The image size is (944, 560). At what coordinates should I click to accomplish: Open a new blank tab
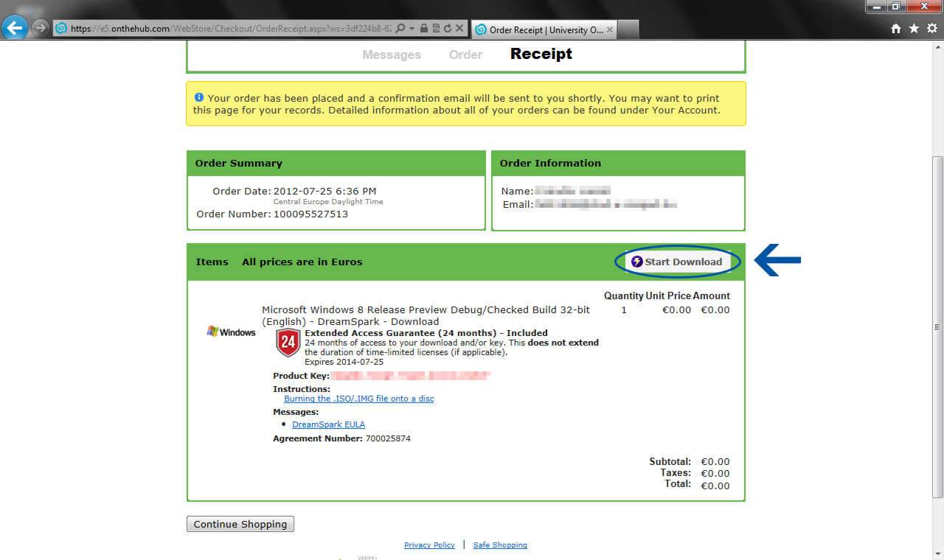(x=628, y=29)
